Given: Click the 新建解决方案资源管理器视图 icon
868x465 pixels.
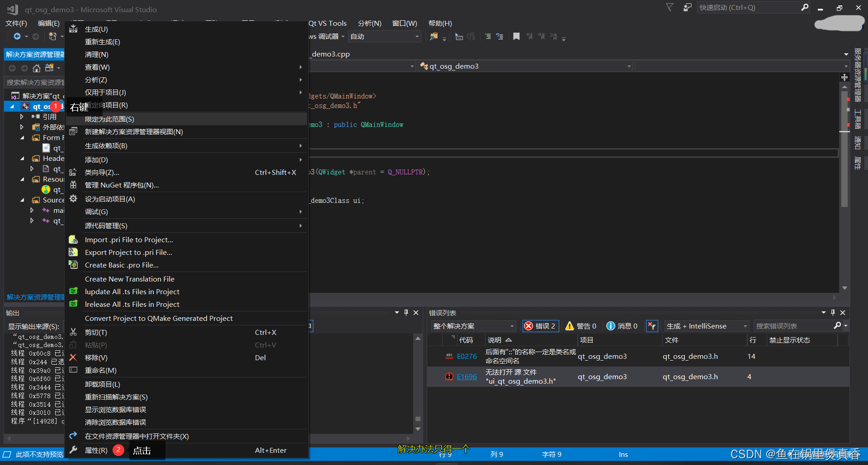Looking at the screenshot, I should click(x=73, y=132).
